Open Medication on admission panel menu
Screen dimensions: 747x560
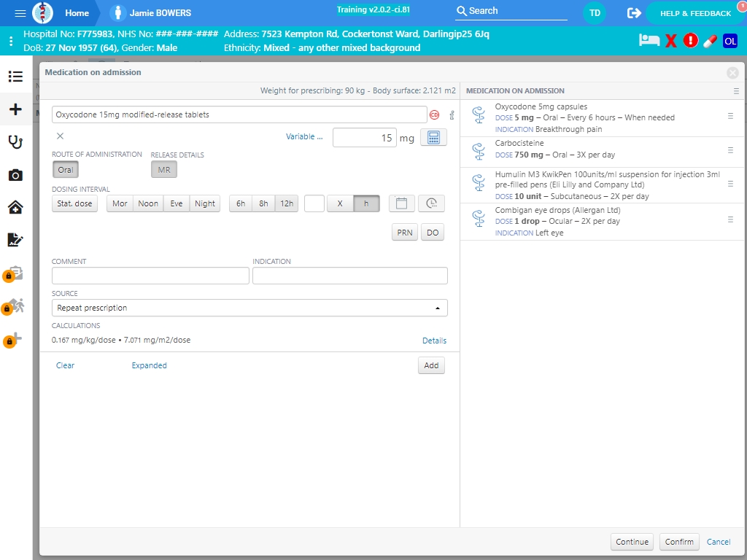pyautogui.click(x=736, y=91)
